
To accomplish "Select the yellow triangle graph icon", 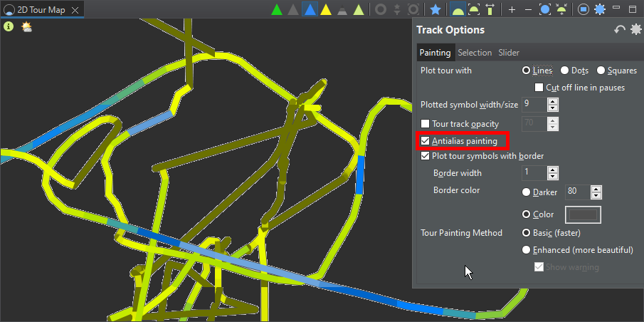I will tap(326, 9).
